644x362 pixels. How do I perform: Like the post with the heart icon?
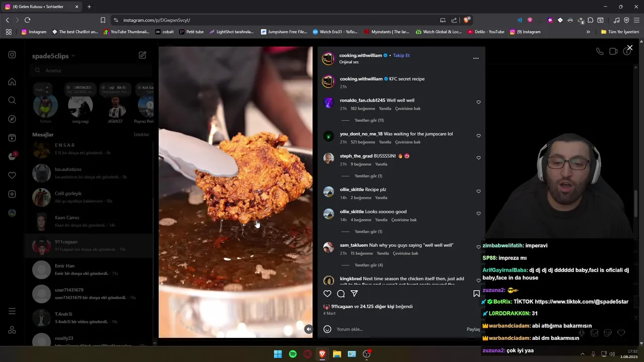click(327, 294)
